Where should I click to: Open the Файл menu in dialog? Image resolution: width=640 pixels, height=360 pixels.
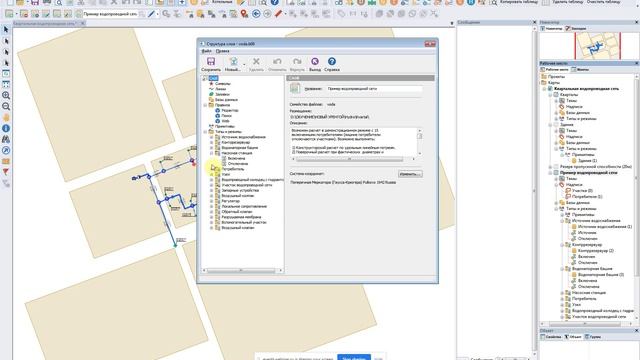tap(207, 51)
